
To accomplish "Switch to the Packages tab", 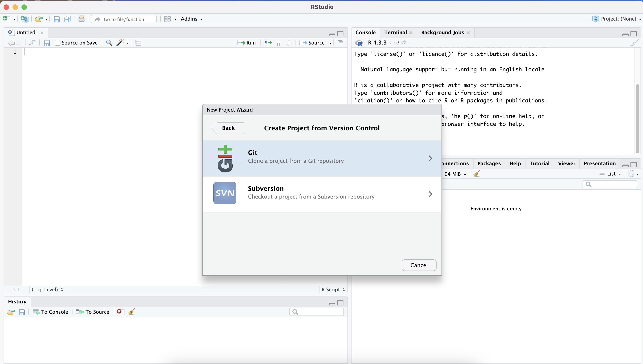I will [489, 163].
